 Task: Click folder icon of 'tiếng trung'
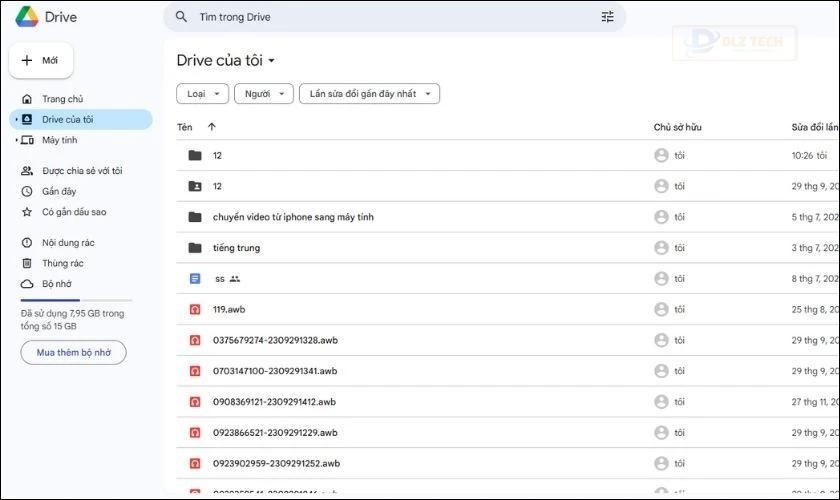point(195,248)
